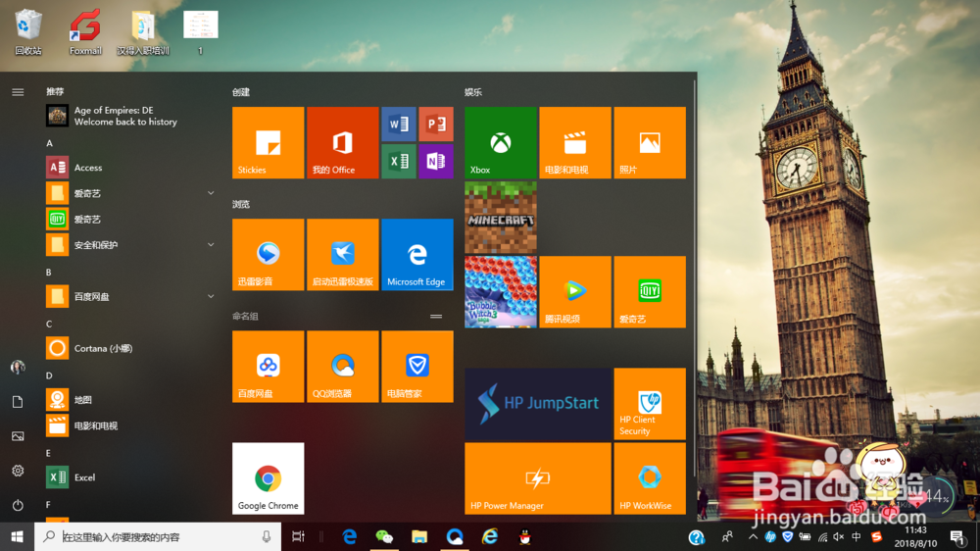Open the 我的 Office tile
The height and width of the screenshot is (551, 980).
pyautogui.click(x=342, y=142)
